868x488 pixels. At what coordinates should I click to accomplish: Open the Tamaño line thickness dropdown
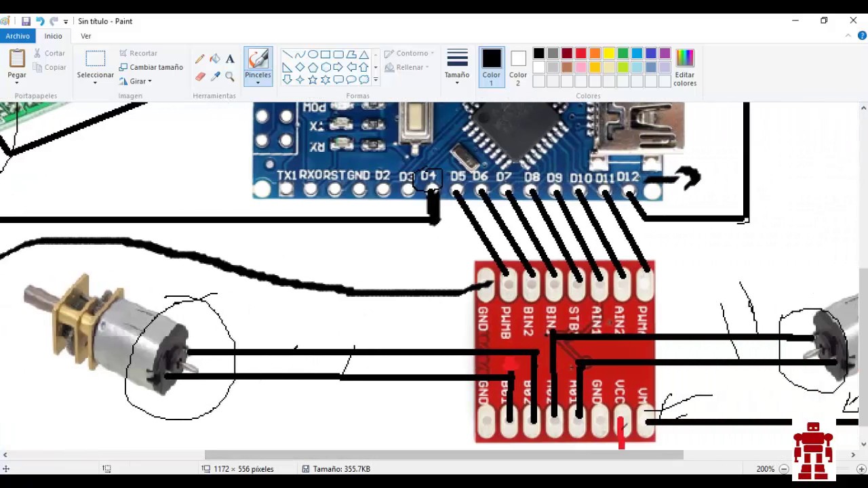pyautogui.click(x=457, y=67)
